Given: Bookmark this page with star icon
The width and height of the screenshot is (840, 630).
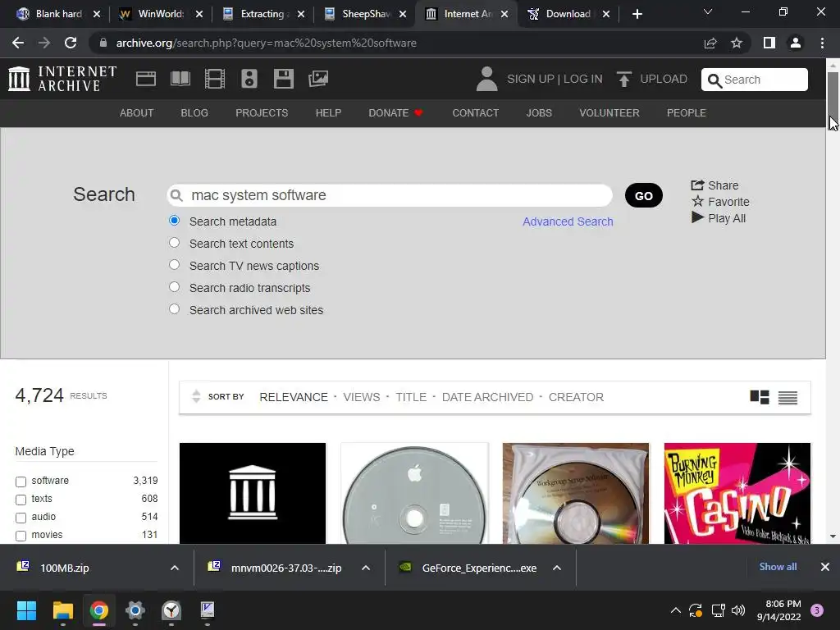Looking at the screenshot, I should [x=737, y=43].
